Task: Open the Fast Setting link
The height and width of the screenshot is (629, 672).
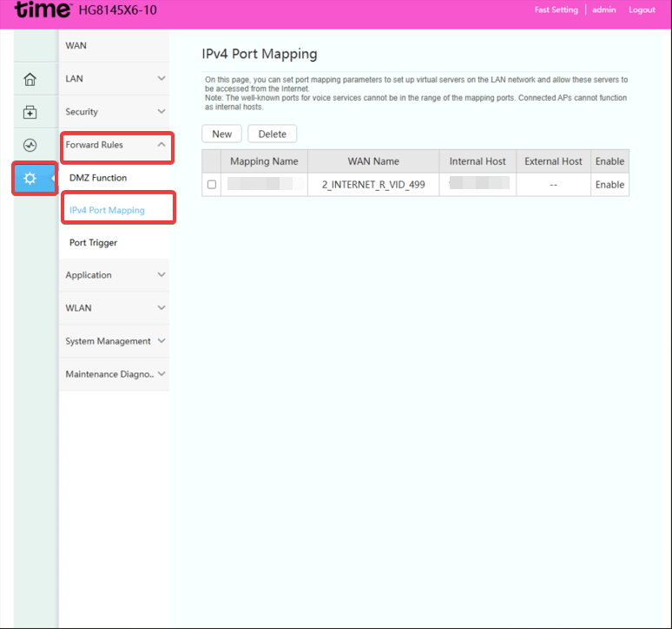Action: tap(557, 10)
